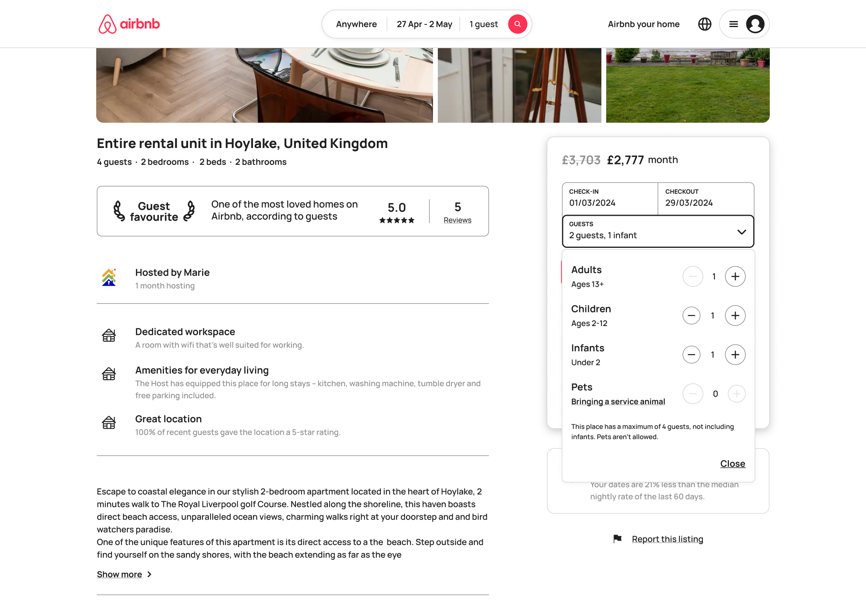Open the Anywhere location search
Image resolution: width=866 pixels, height=616 pixels.
[x=356, y=24]
